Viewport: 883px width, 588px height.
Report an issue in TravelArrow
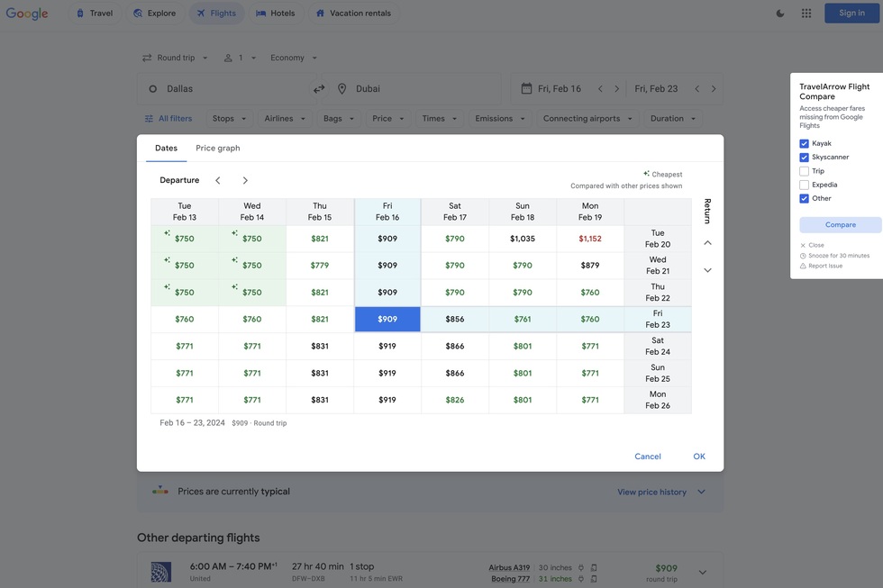click(821, 266)
